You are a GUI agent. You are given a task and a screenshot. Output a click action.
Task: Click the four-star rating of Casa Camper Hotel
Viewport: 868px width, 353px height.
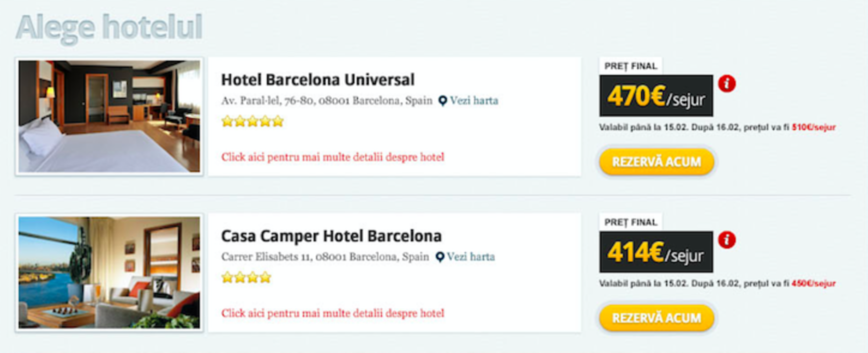[x=246, y=278]
